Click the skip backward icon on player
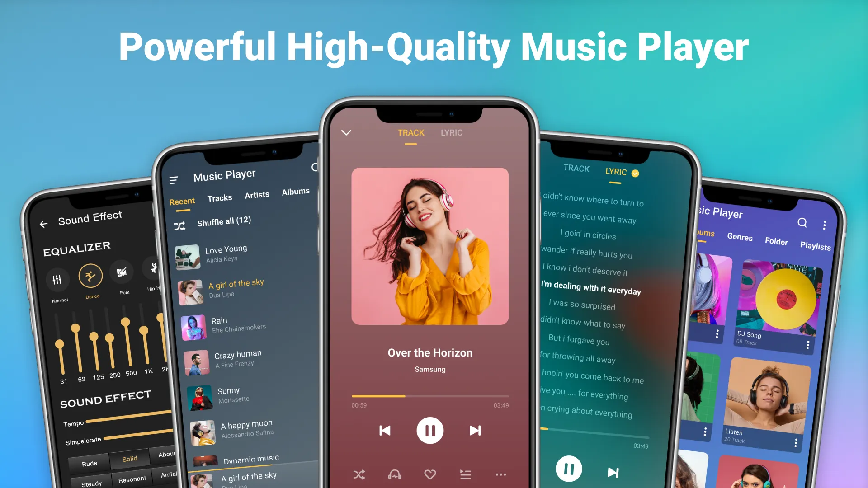Screen dimensions: 868x488 pos(385,430)
